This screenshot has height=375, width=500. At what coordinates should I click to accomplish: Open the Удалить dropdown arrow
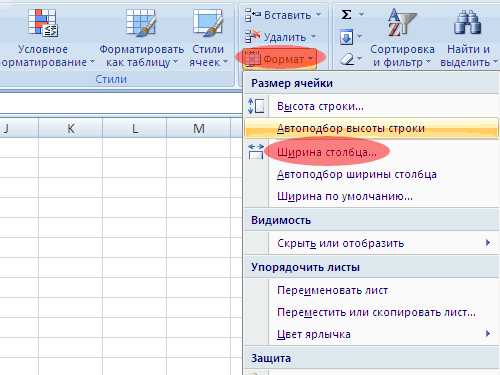(x=314, y=37)
